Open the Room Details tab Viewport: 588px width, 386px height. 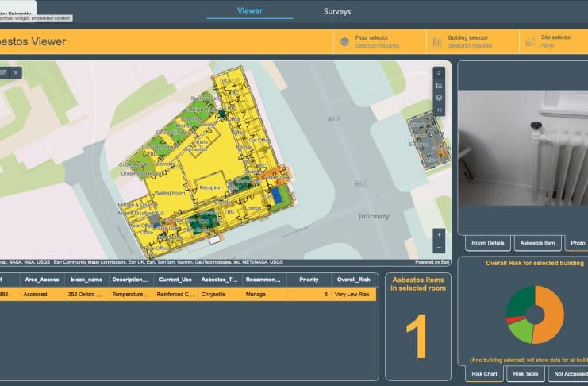tap(488, 243)
